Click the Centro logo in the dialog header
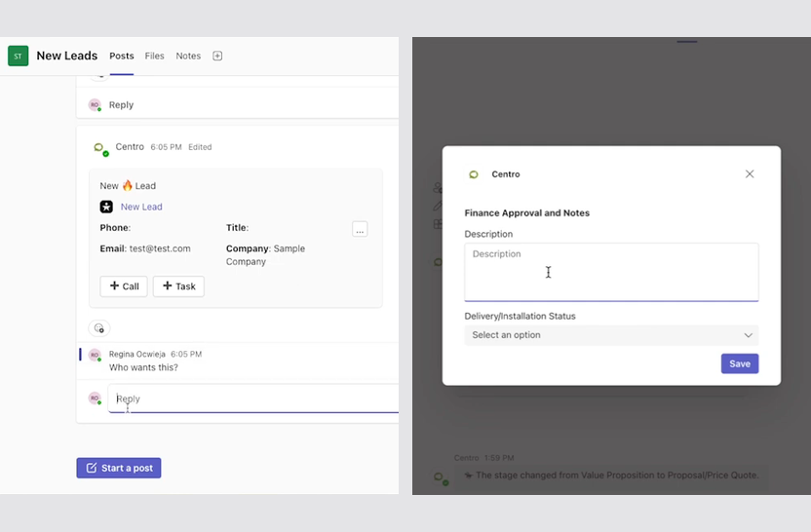This screenshot has height=532, width=811. coord(474,174)
